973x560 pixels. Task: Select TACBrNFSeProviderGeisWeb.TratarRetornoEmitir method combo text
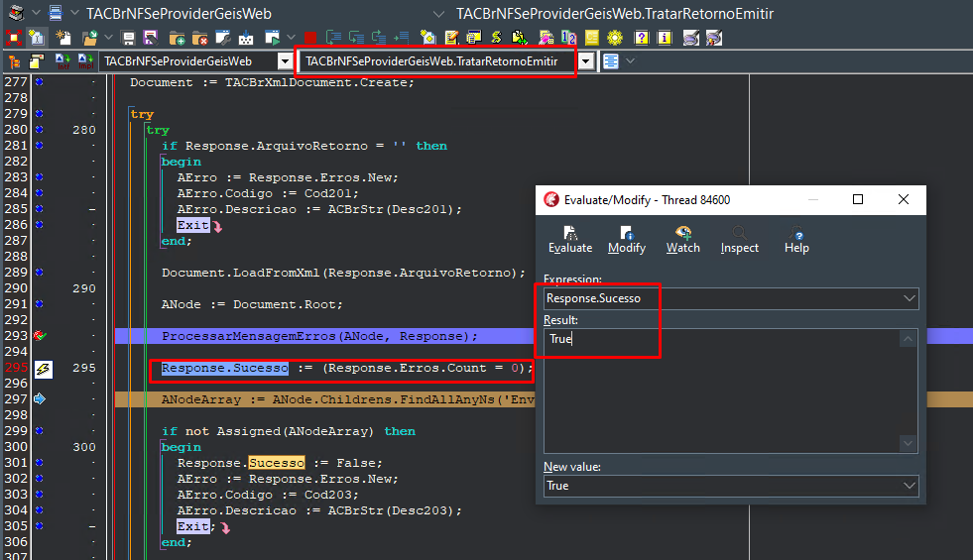[431, 61]
